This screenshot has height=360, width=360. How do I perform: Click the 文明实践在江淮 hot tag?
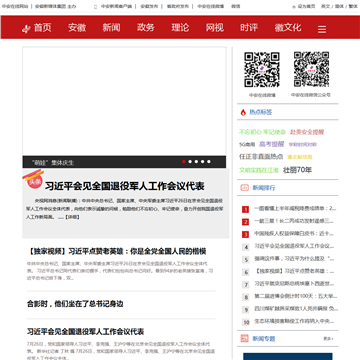259,170
